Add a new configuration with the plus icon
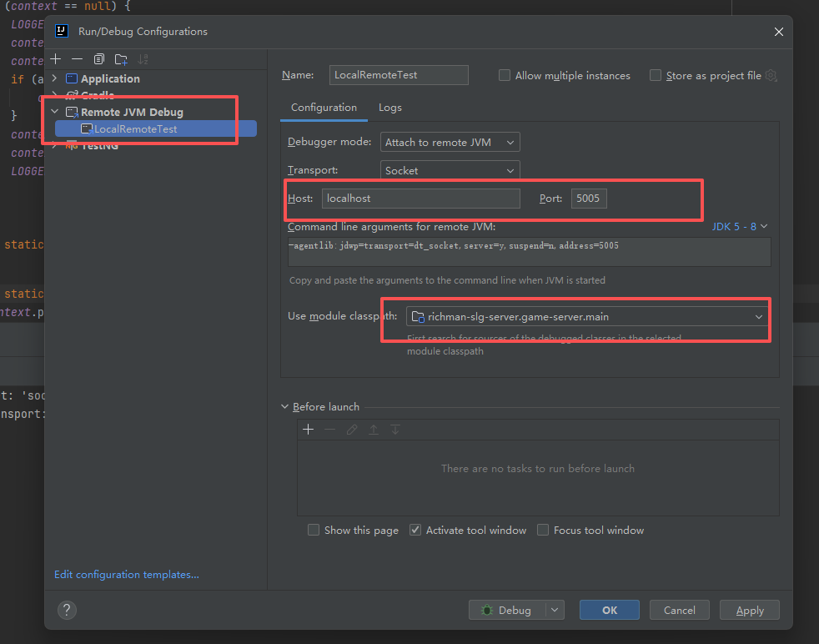Image resolution: width=819 pixels, height=644 pixels. coord(56,59)
